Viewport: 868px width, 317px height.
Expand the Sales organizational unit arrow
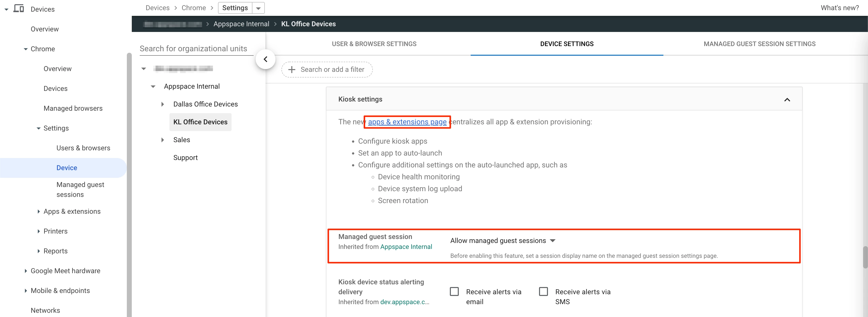click(x=163, y=140)
